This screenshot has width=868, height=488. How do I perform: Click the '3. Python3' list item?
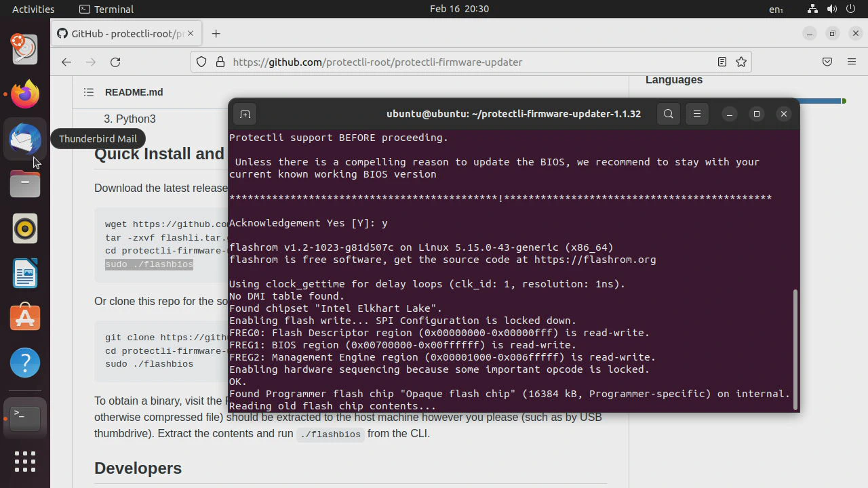(x=130, y=119)
